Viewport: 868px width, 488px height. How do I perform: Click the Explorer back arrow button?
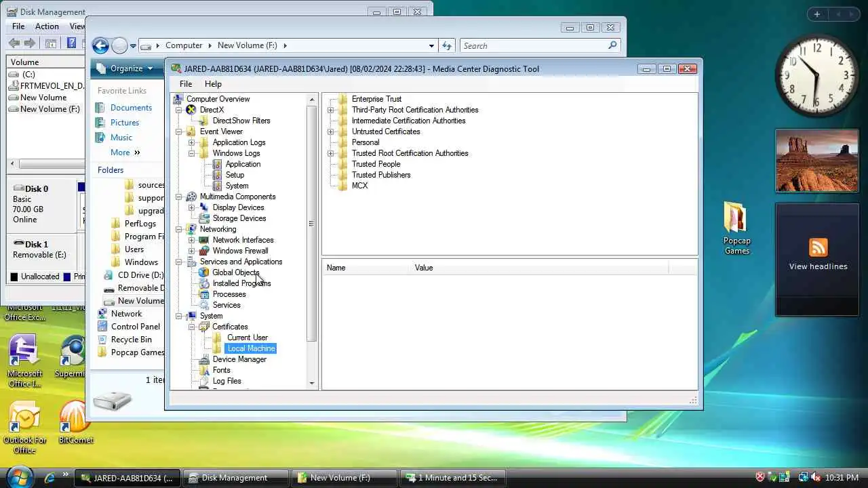(100, 45)
